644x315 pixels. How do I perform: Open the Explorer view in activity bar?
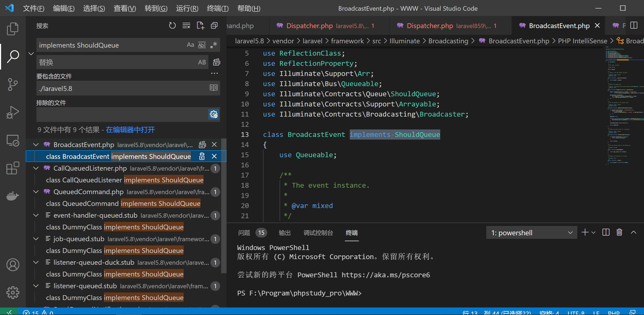tap(13, 29)
